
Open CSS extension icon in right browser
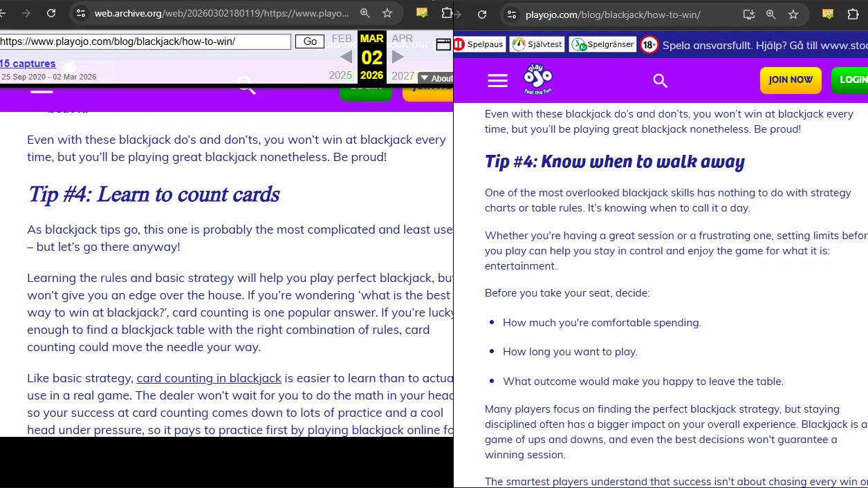[x=827, y=14]
